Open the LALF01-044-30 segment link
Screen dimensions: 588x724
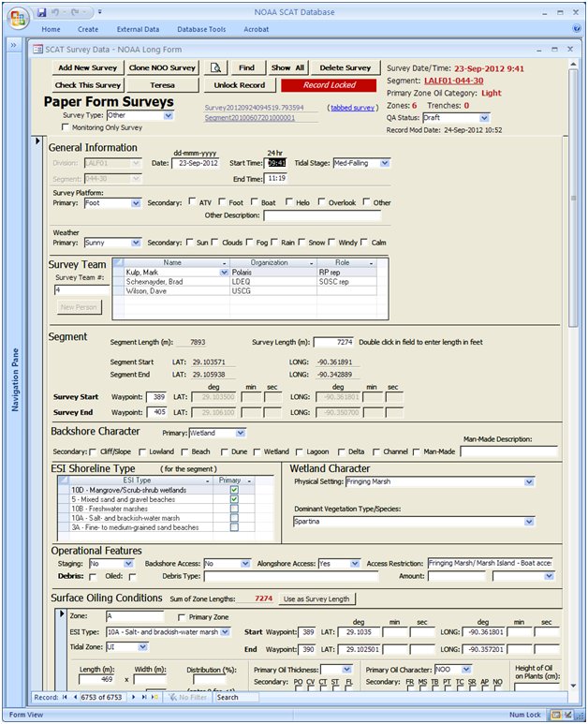pos(454,81)
